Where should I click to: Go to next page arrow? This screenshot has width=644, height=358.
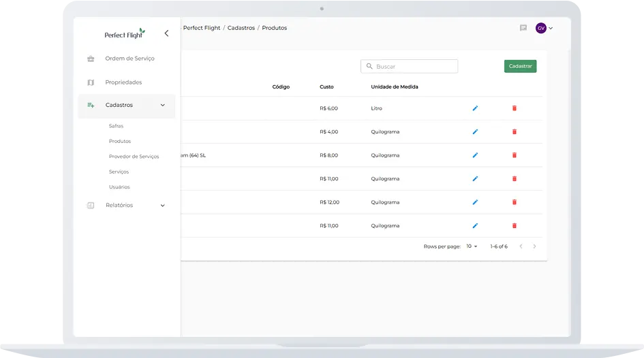coord(534,246)
